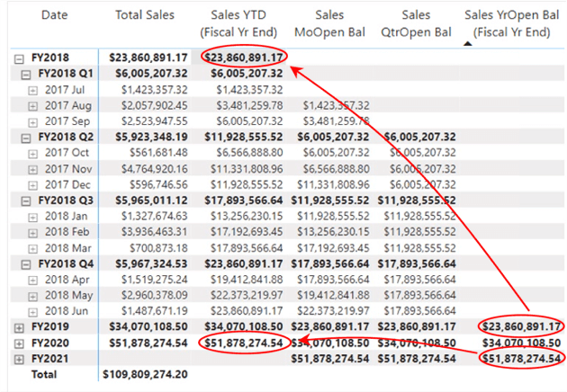Expand the FY2019 year row
Viewport: 567px width, 392px height.
pyautogui.click(x=20, y=326)
